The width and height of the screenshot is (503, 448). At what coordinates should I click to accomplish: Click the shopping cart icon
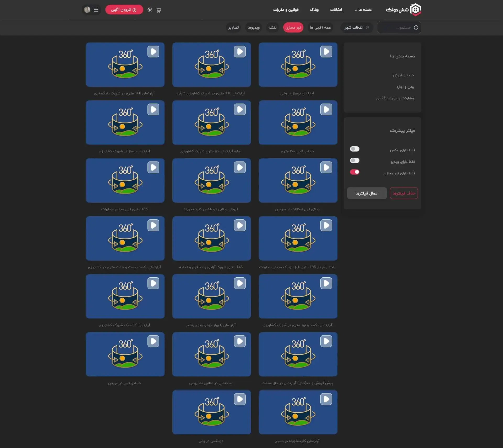click(x=158, y=10)
